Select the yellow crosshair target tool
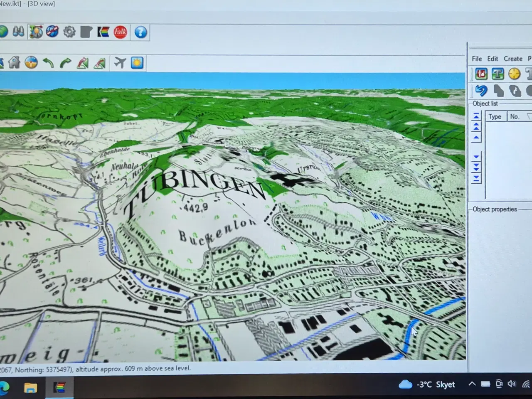 (514, 74)
